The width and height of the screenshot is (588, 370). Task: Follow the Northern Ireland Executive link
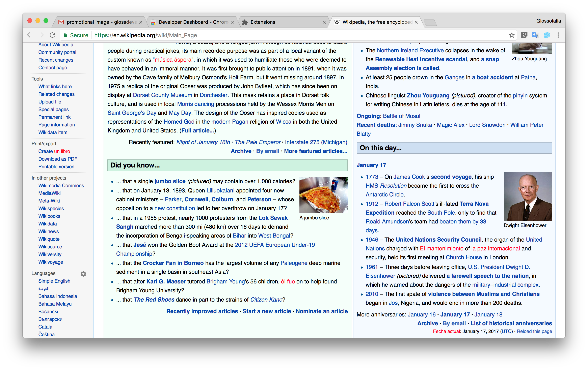click(x=410, y=51)
